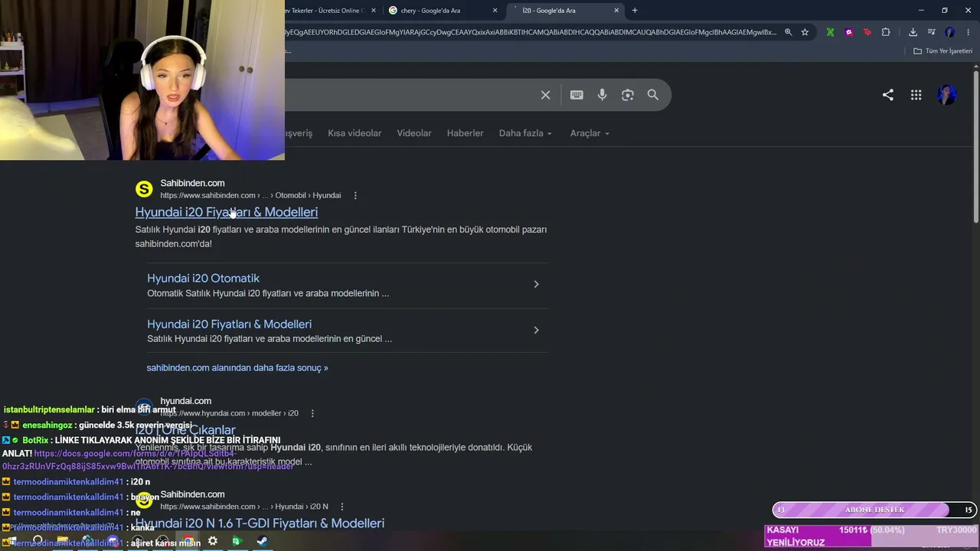The image size is (980, 551).
Task: Select the 'Kısa videolar' search filter
Action: click(354, 133)
